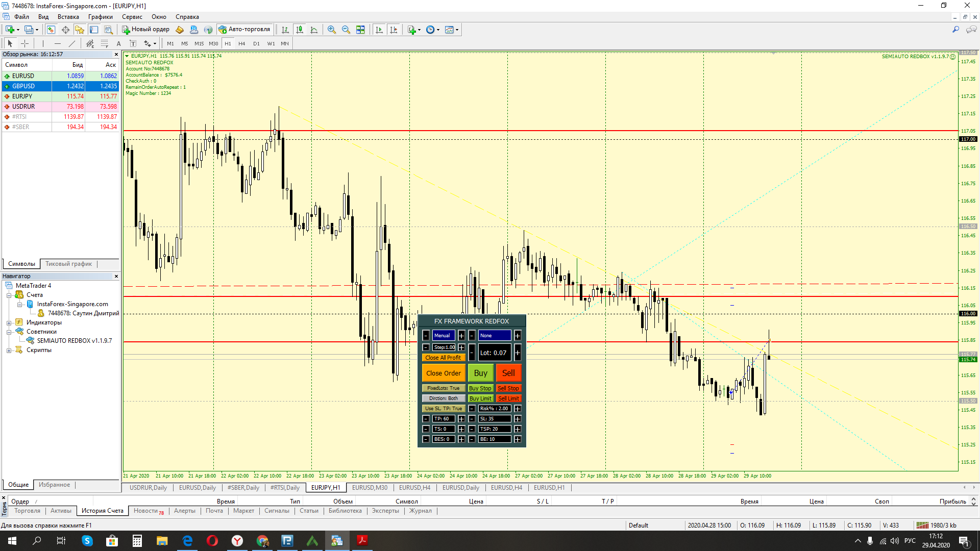Collapse the Счета tree node
The image size is (980, 551).
(x=9, y=295)
